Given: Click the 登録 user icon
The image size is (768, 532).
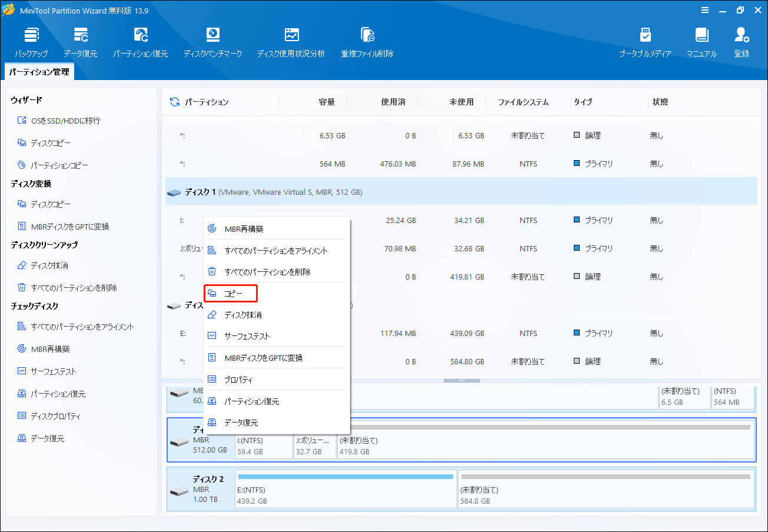Looking at the screenshot, I should [742, 42].
